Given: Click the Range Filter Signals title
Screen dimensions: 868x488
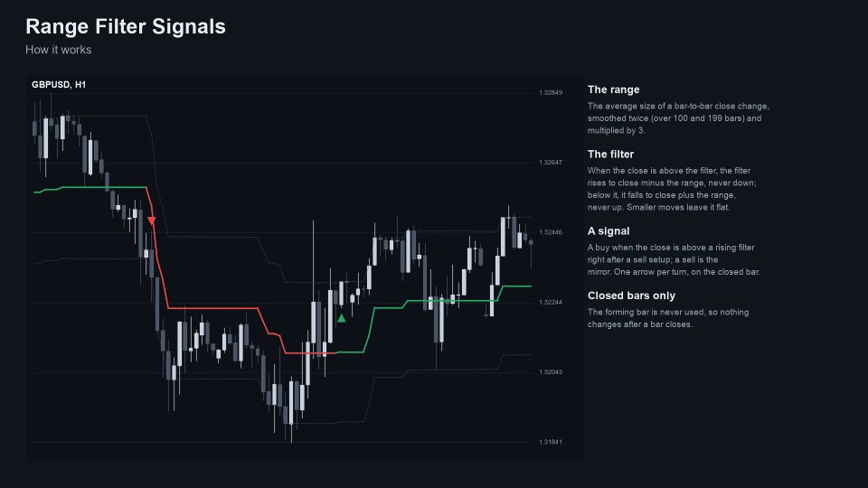Looking at the screenshot, I should [x=126, y=26].
